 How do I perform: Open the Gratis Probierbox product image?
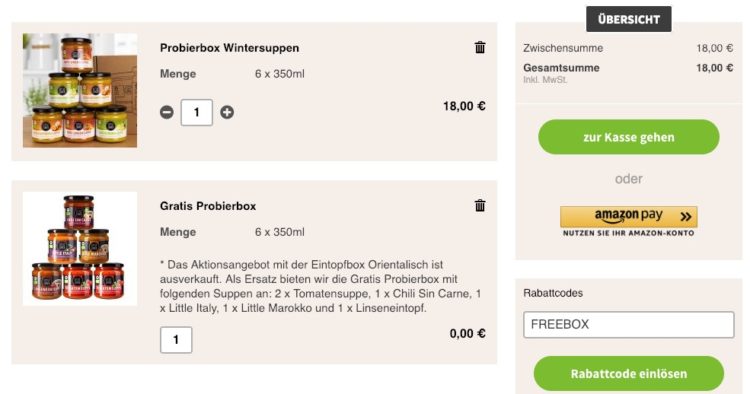(80, 249)
